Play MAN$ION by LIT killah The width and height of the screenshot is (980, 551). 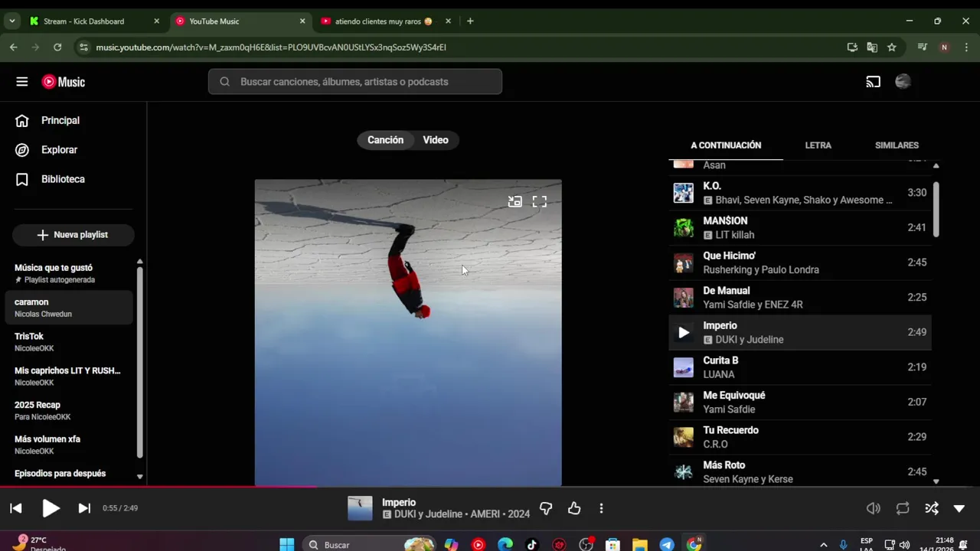point(799,228)
